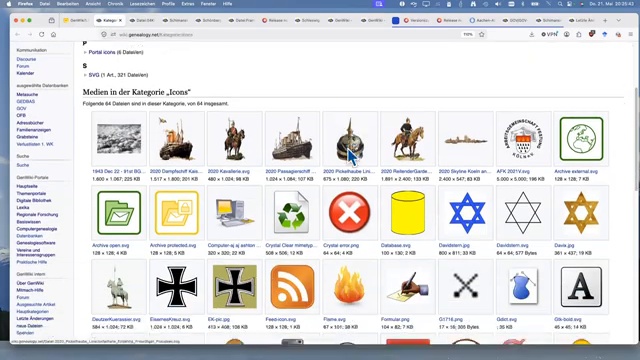The width and height of the screenshot is (640, 360).
Task: Open the Archive external globe icon
Action: [x=581, y=139]
